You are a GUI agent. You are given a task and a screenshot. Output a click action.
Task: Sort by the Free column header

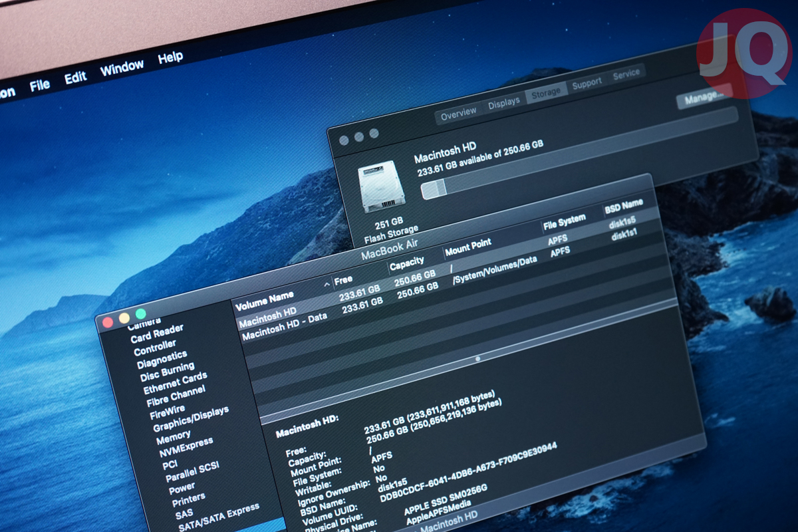344,280
